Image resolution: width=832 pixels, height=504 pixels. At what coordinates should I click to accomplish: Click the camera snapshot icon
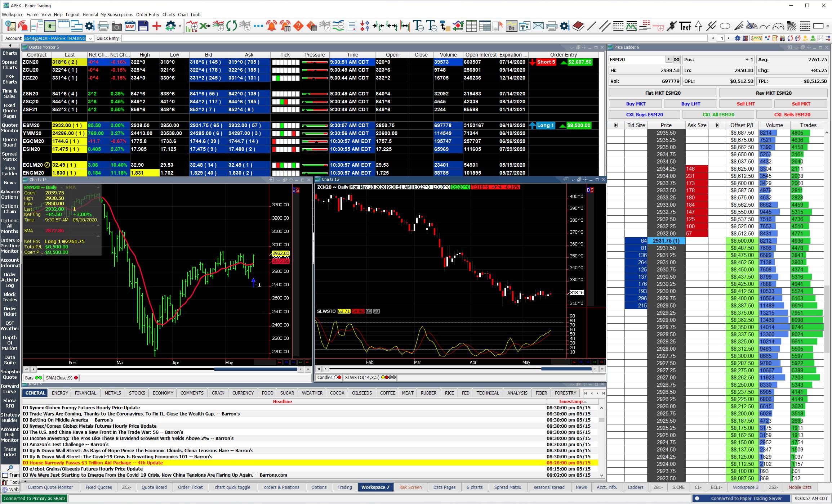click(x=116, y=26)
